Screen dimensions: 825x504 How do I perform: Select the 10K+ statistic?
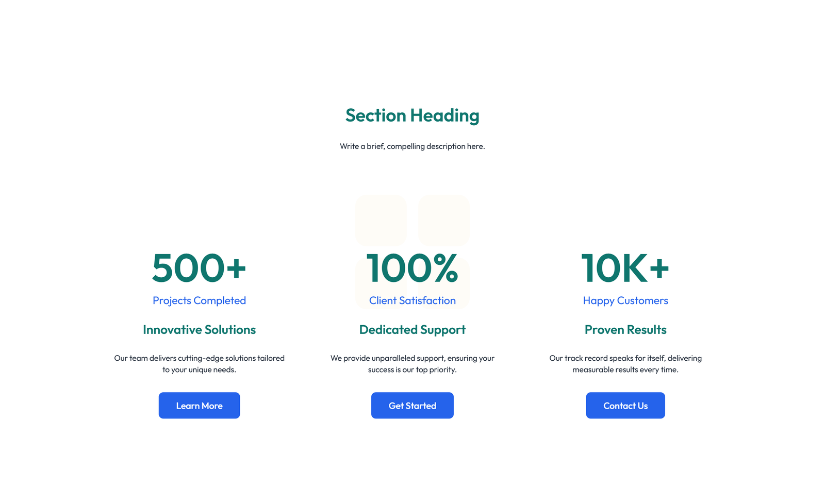(x=625, y=268)
